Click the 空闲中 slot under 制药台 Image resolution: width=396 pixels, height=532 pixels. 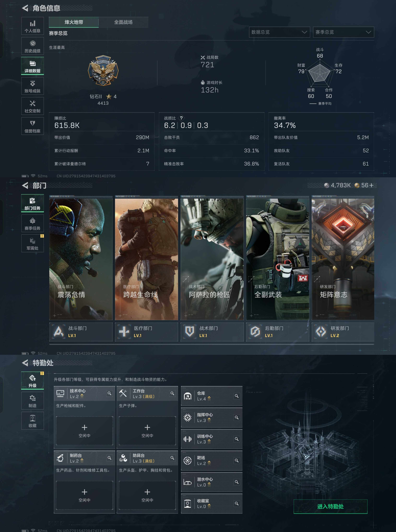(x=84, y=495)
